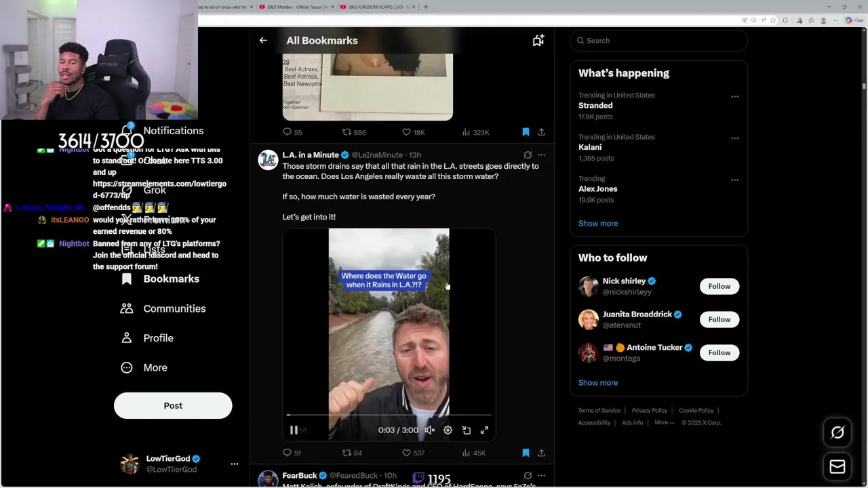Reply to the post with 51 comments
868x488 pixels.
click(292, 453)
